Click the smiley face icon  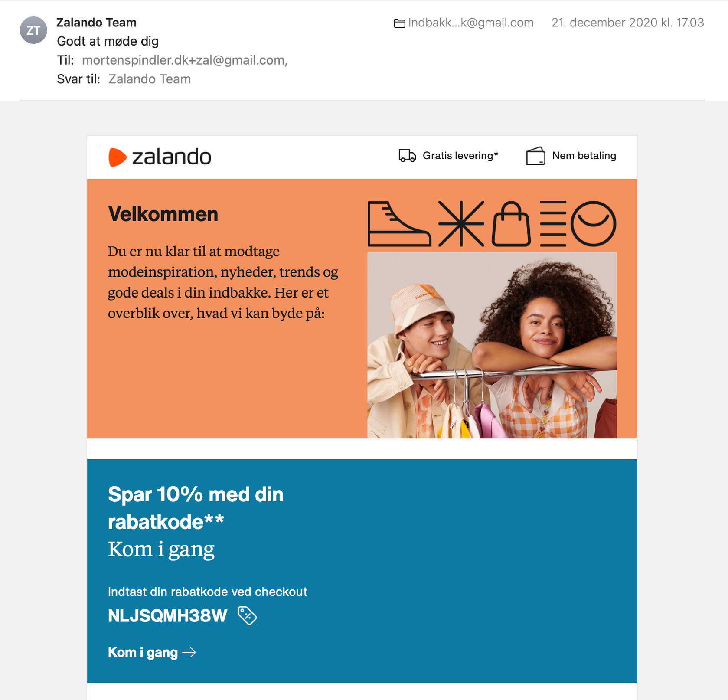tap(593, 224)
